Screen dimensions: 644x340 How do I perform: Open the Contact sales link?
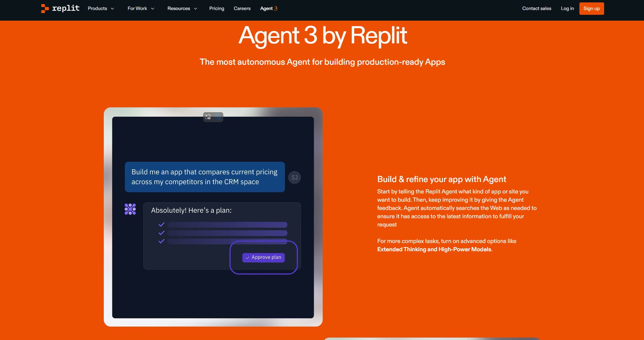[536, 8]
